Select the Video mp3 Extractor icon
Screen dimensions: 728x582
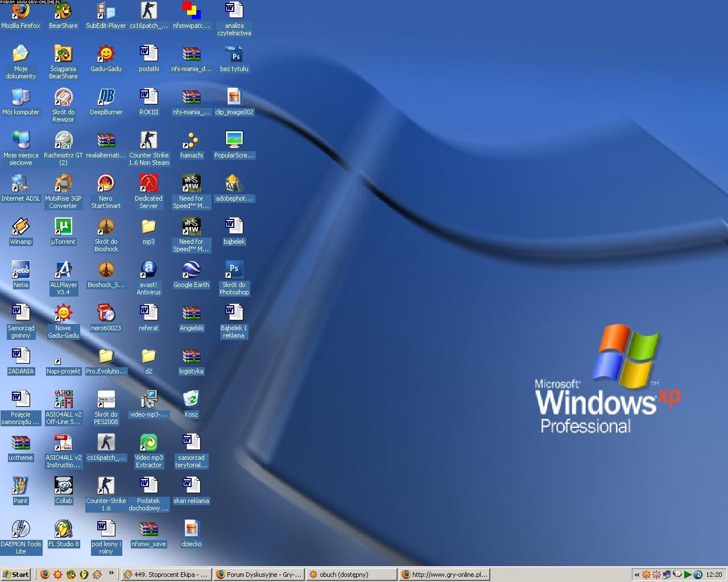148,451
